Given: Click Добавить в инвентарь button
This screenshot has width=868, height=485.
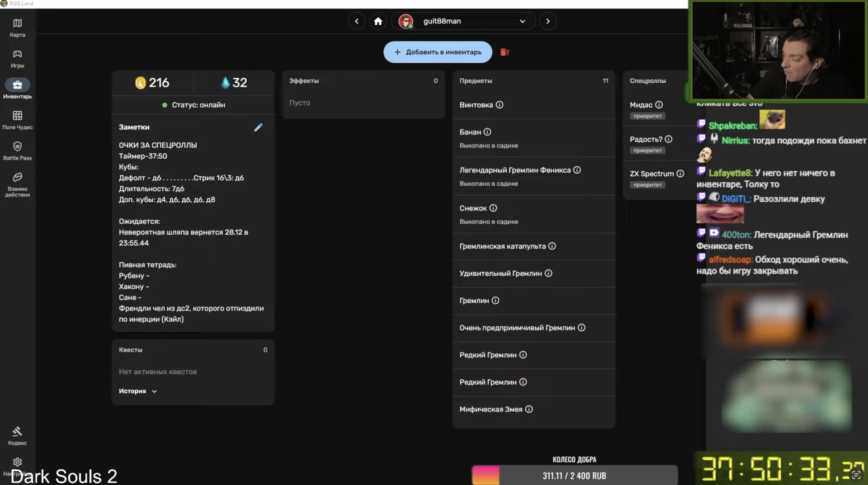Looking at the screenshot, I should (x=437, y=52).
